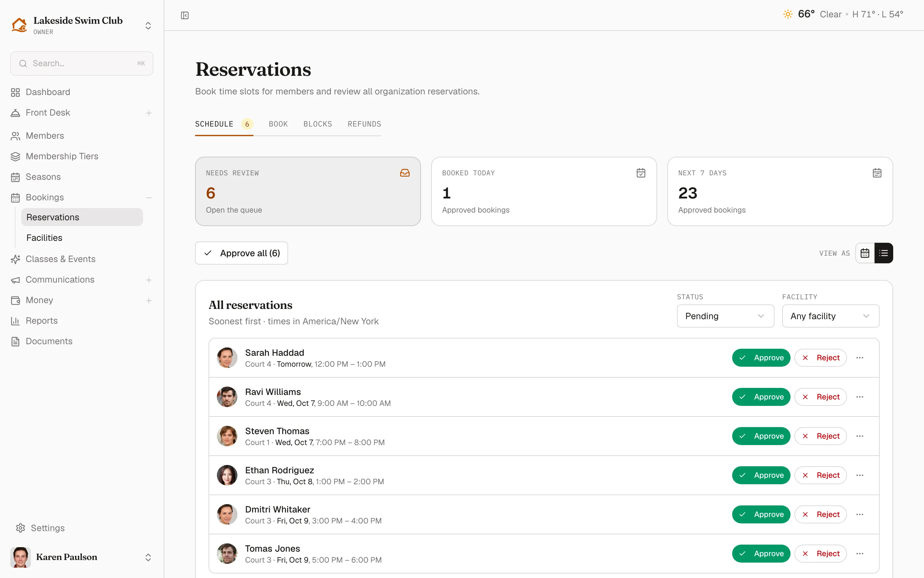Open more options for Sarah Haddad
The height and width of the screenshot is (578, 924).
click(x=860, y=358)
